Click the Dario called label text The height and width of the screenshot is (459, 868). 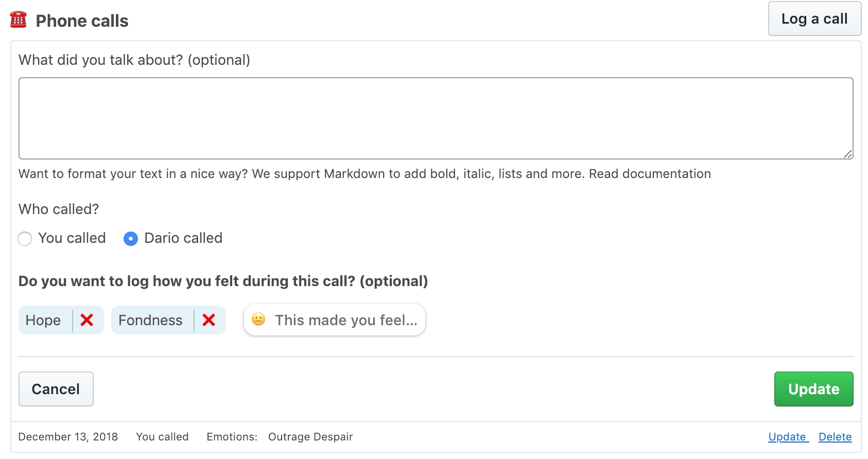pos(183,238)
